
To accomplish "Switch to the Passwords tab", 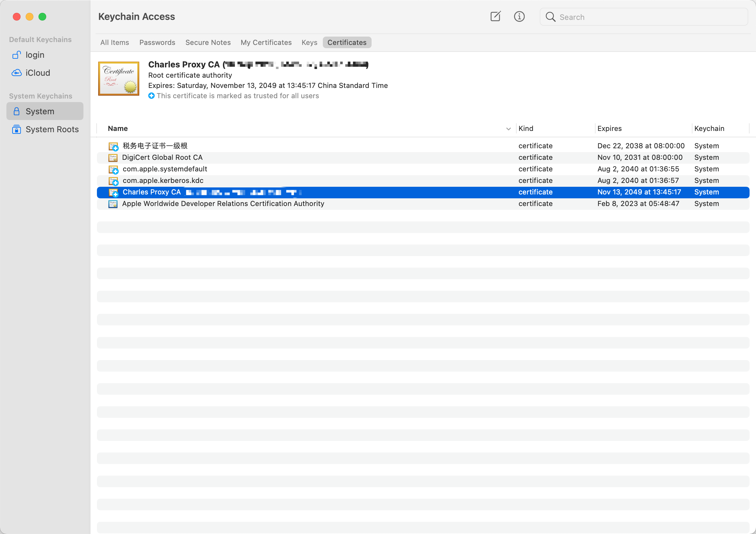I will pos(157,42).
